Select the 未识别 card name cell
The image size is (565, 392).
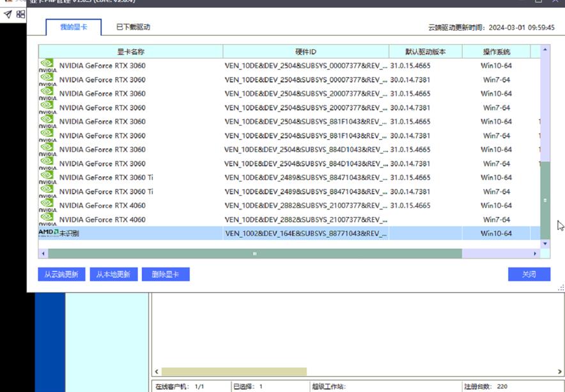tap(131, 233)
